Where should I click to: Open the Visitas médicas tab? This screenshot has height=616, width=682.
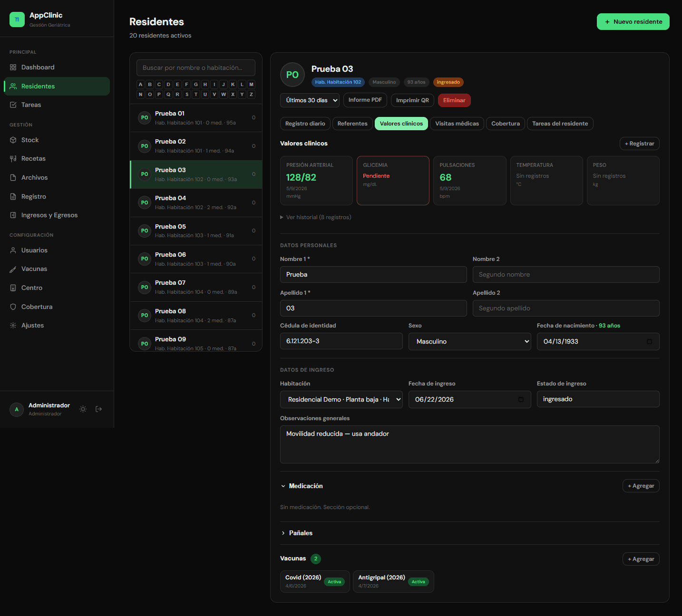tap(457, 124)
